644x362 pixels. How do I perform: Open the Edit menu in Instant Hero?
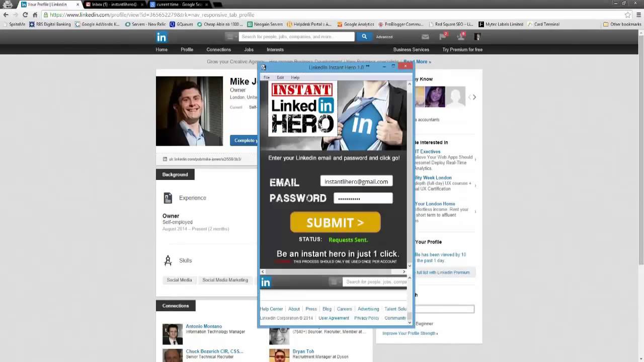(x=280, y=77)
